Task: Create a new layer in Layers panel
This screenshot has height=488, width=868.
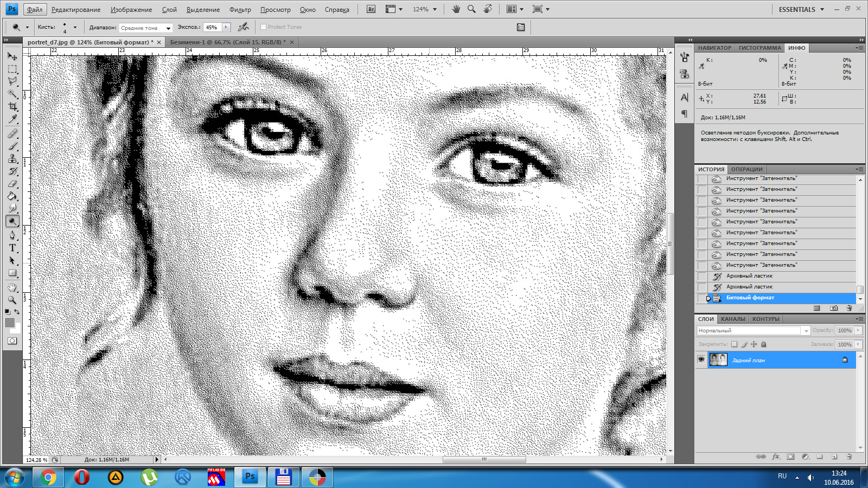Action: (x=834, y=457)
